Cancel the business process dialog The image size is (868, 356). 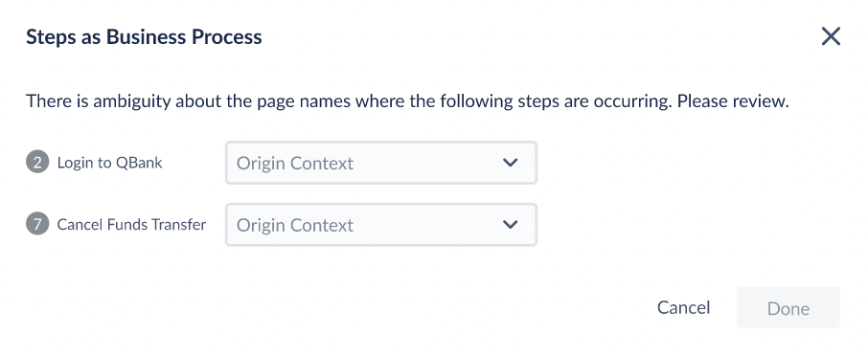(x=683, y=307)
